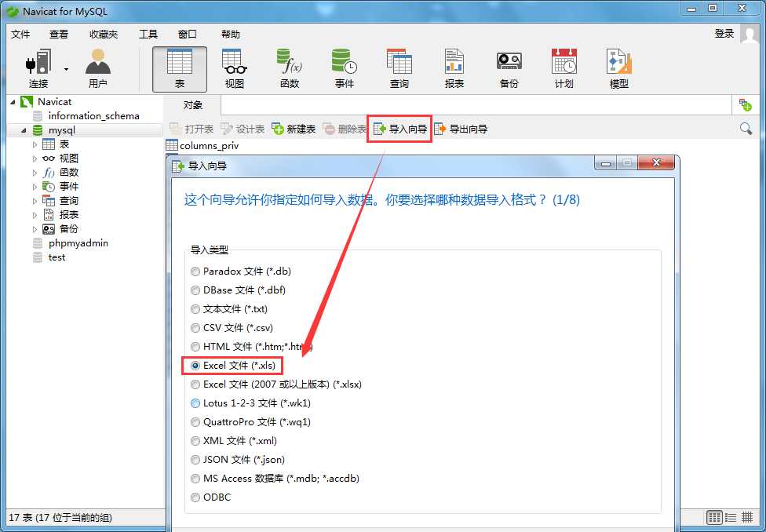Image resolution: width=766 pixels, height=532 pixels.
Task: Click the search magnifier icon
Action: pos(746,128)
